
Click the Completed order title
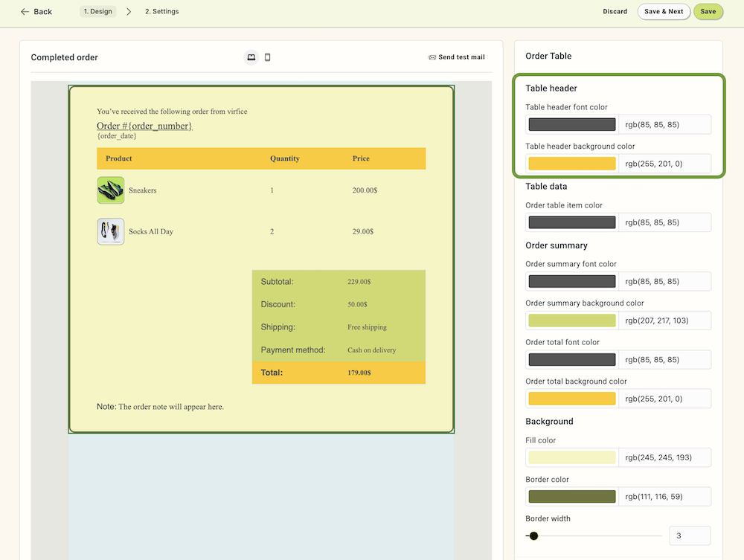pos(65,57)
